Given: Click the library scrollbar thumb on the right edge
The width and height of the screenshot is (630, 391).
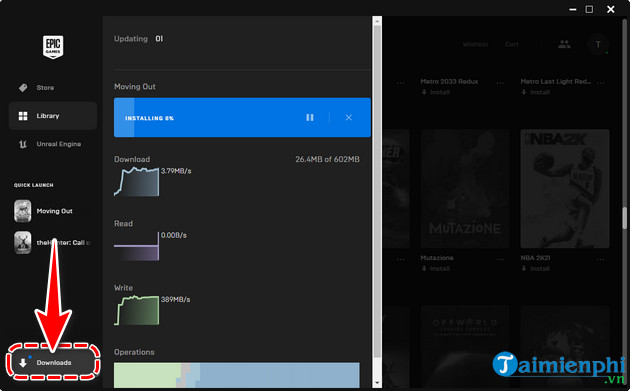Looking at the screenshot, I should (625, 218).
